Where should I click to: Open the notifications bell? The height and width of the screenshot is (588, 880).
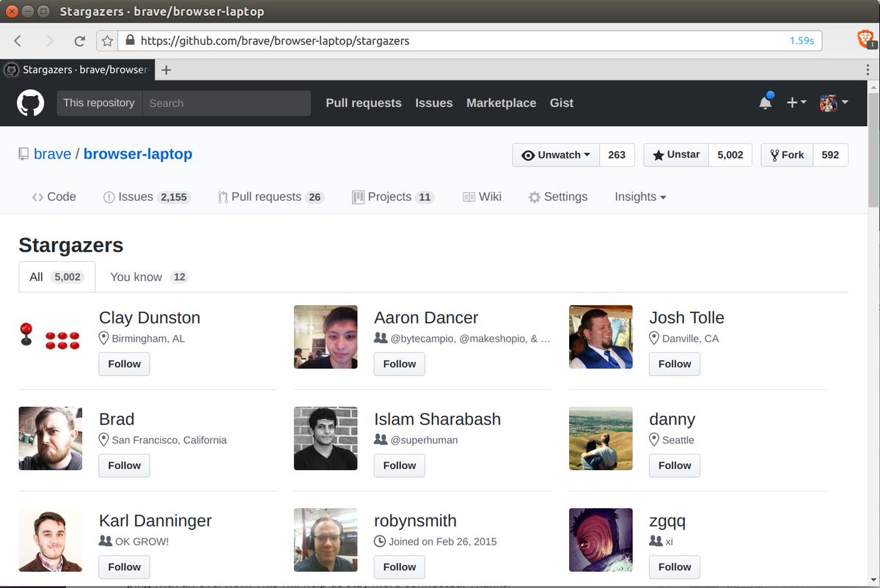[766, 102]
